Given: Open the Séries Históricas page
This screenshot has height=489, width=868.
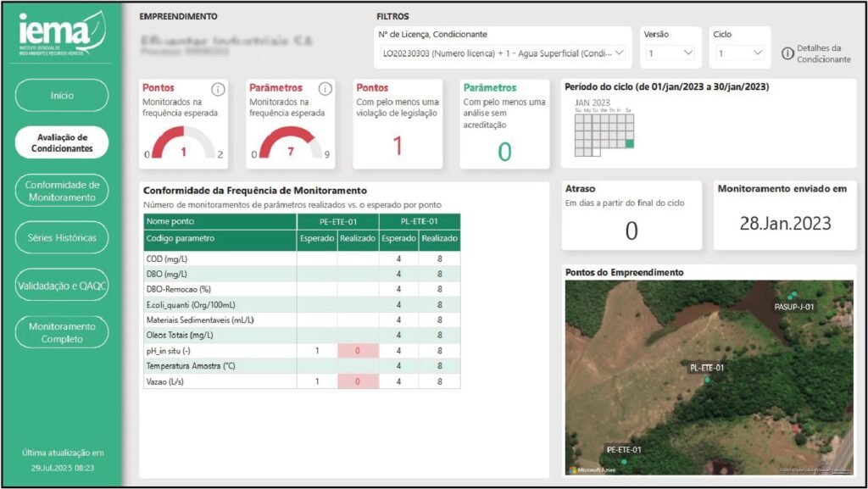Looking at the screenshot, I should pos(62,238).
